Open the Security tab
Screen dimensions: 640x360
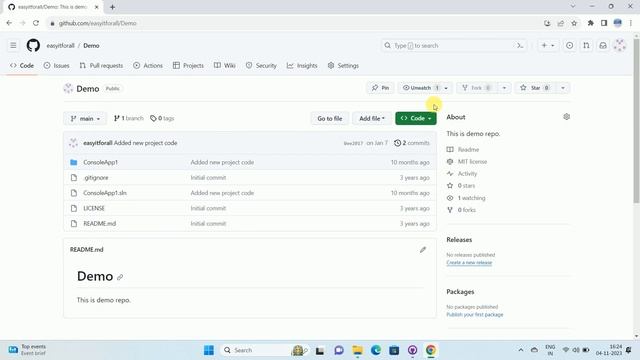pos(261,65)
